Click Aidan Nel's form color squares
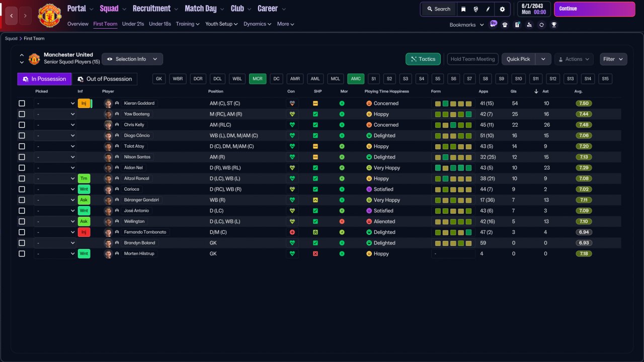Viewport: 644px width, 362px height. [x=453, y=168]
